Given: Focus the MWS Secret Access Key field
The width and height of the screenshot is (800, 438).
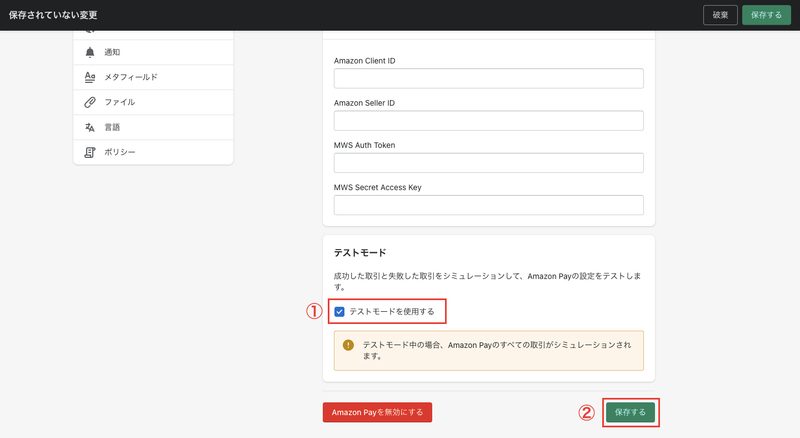Looking at the screenshot, I should (x=488, y=205).
